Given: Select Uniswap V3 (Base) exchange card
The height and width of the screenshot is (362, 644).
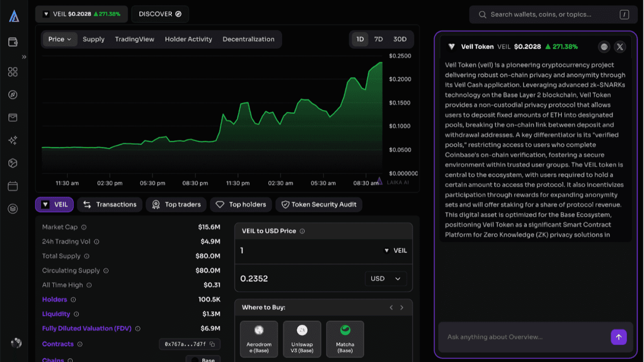Looking at the screenshot, I should coord(302,339).
